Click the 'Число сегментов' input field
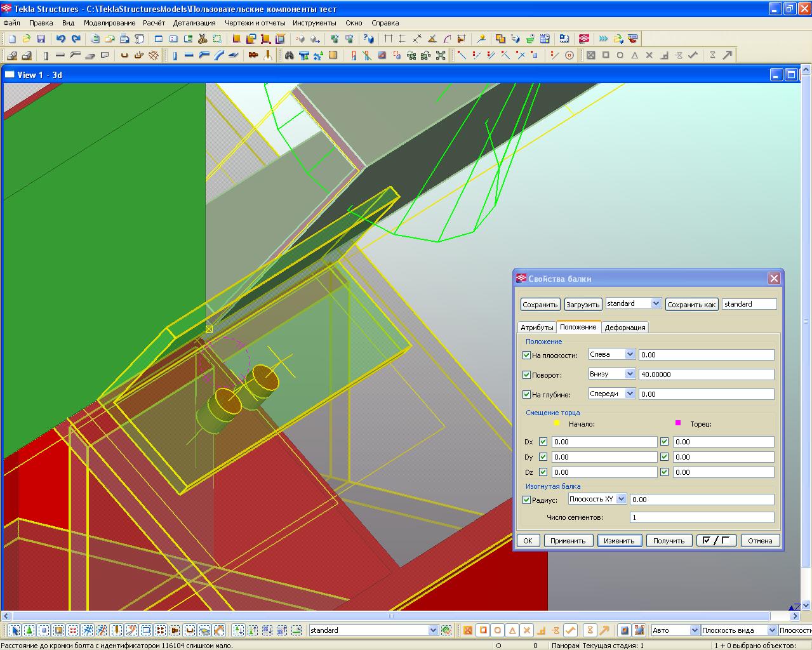 coord(702,518)
